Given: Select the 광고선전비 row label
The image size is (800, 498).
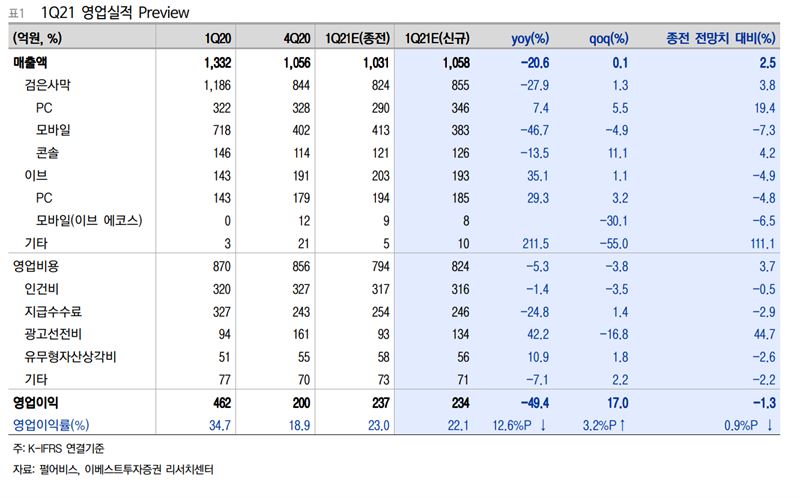Looking at the screenshot, I should pos(53,334).
